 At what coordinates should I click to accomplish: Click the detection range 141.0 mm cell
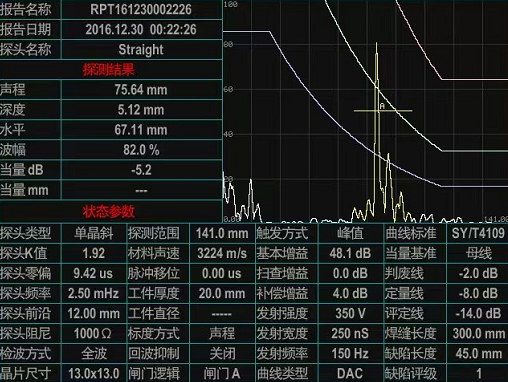[x=222, y=233]
